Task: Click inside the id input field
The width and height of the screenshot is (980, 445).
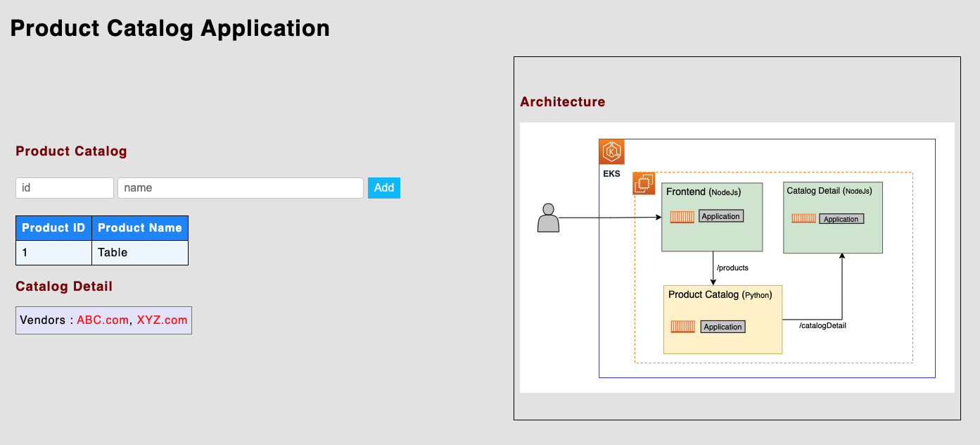Action: (64, 187)
